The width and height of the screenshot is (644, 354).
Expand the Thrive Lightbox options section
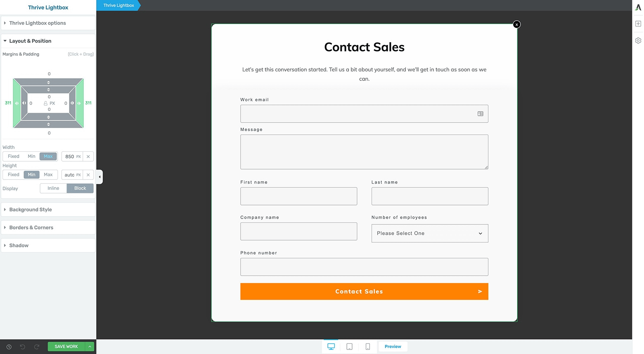pyautogui.click(x=38, y=23)
